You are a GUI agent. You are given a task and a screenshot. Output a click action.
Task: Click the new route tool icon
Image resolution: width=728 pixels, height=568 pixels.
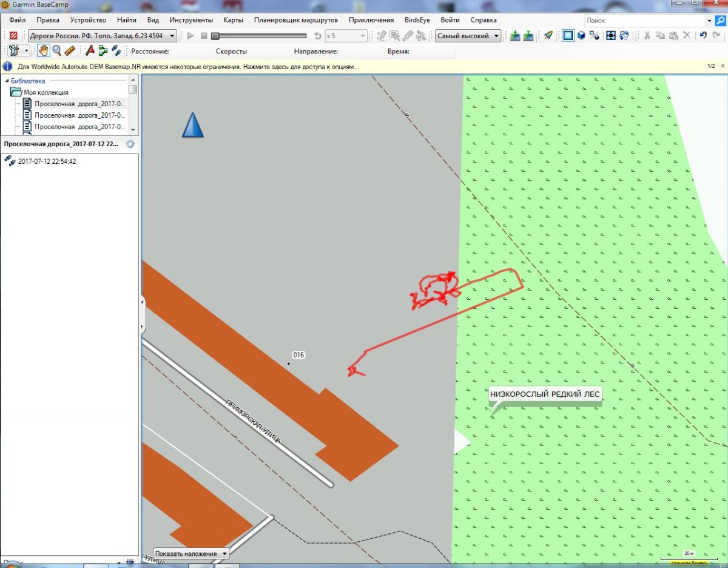(103, 51)
